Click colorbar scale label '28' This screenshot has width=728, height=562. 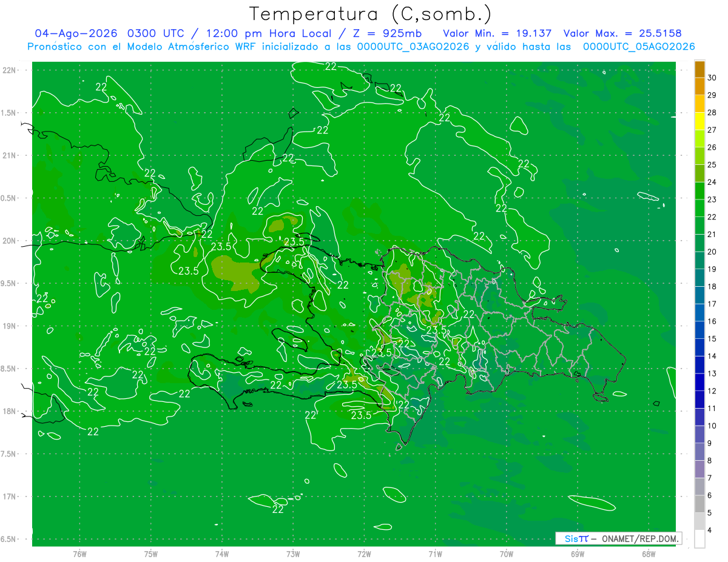[712, 113]
